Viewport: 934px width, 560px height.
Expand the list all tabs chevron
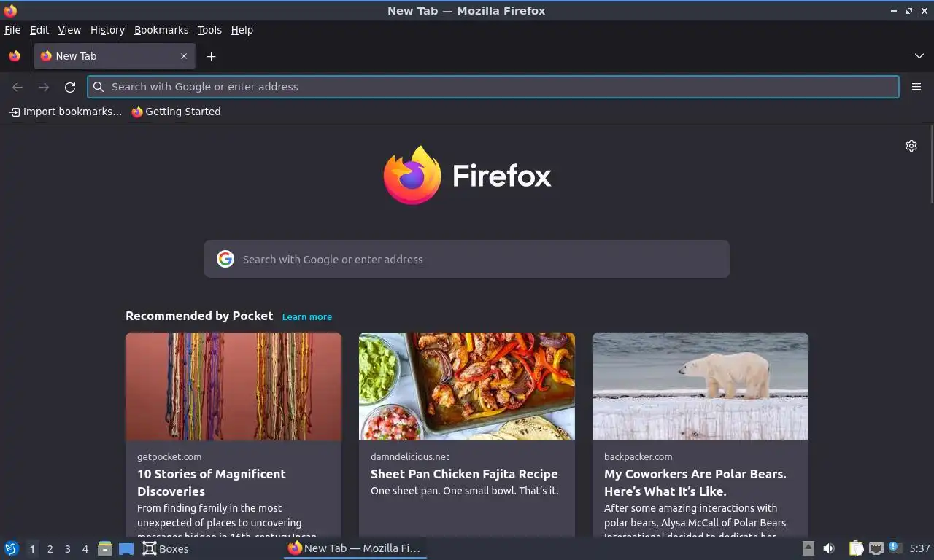(919, 56)
